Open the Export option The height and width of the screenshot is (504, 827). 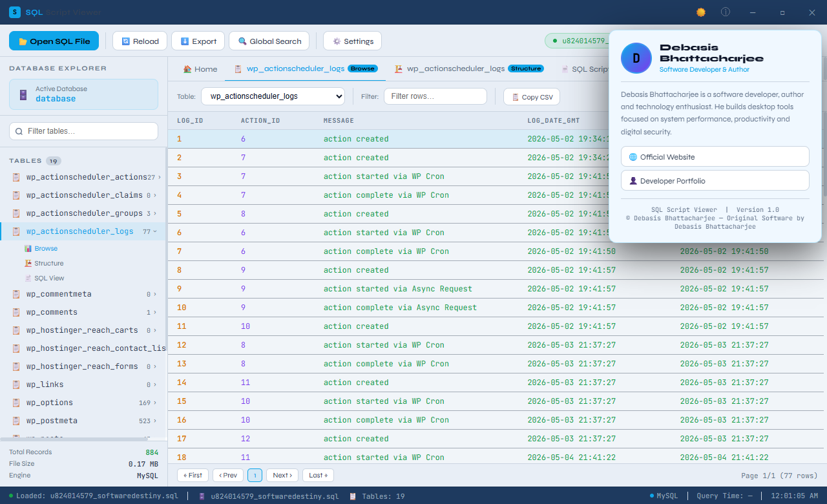pos(198,41)
